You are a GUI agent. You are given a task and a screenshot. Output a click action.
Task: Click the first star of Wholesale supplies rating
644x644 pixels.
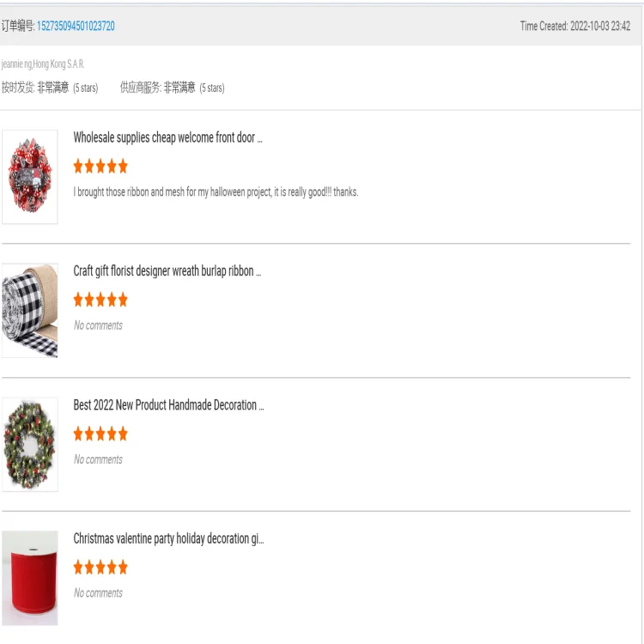coord(78,167)
